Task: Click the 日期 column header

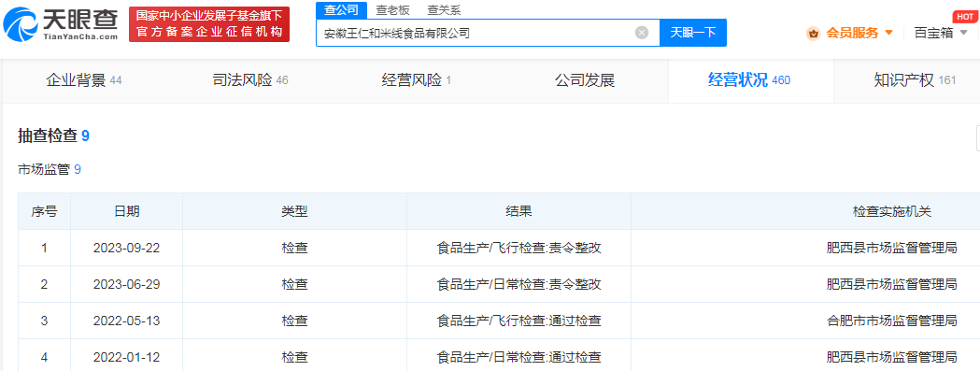Action: [x=127, y=211]
